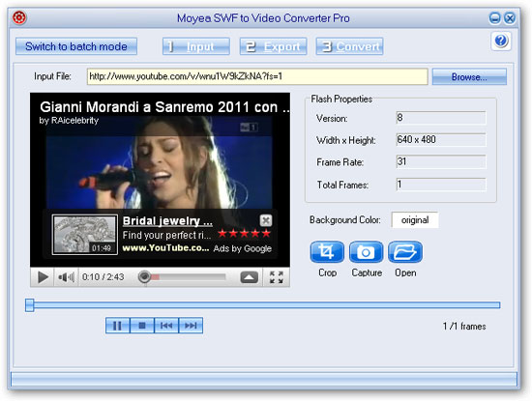
Task: Minimize the Moyea converter window
Action: (494, 17)
